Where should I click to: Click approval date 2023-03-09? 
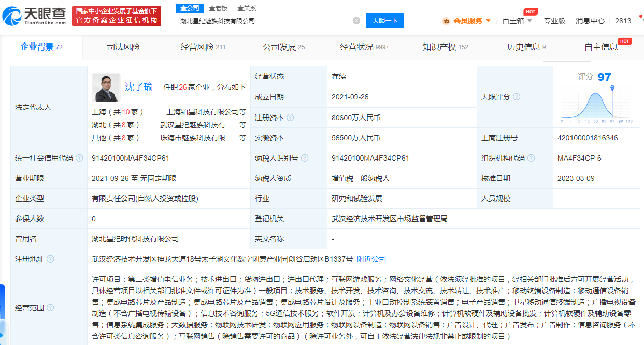click(577, 178)
